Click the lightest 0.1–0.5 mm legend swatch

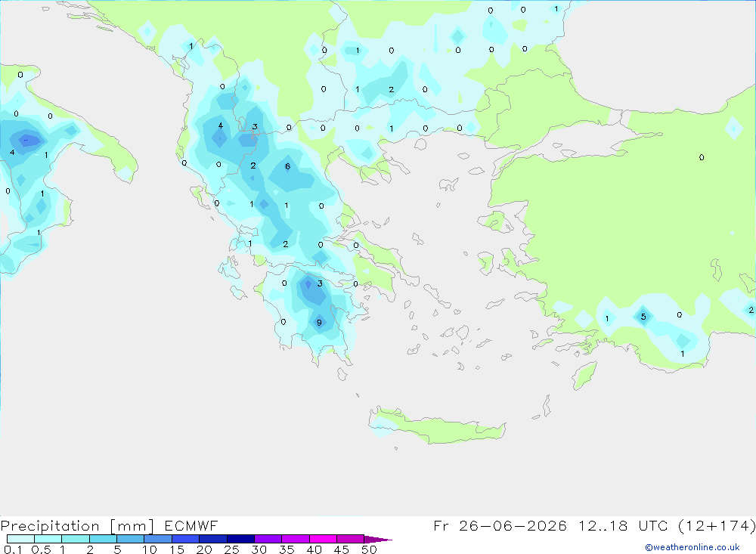tap(20, 539)
